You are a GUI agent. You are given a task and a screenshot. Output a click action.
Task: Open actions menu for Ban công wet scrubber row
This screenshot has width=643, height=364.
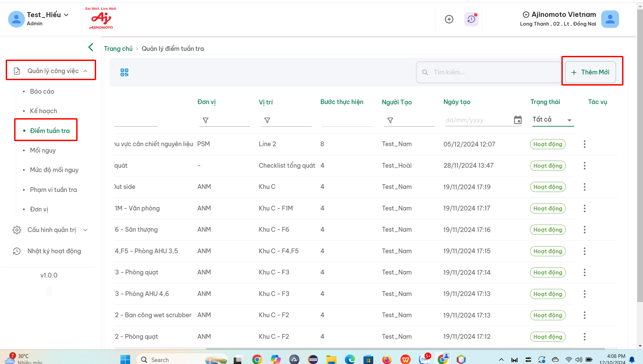(x=585, y=315)
